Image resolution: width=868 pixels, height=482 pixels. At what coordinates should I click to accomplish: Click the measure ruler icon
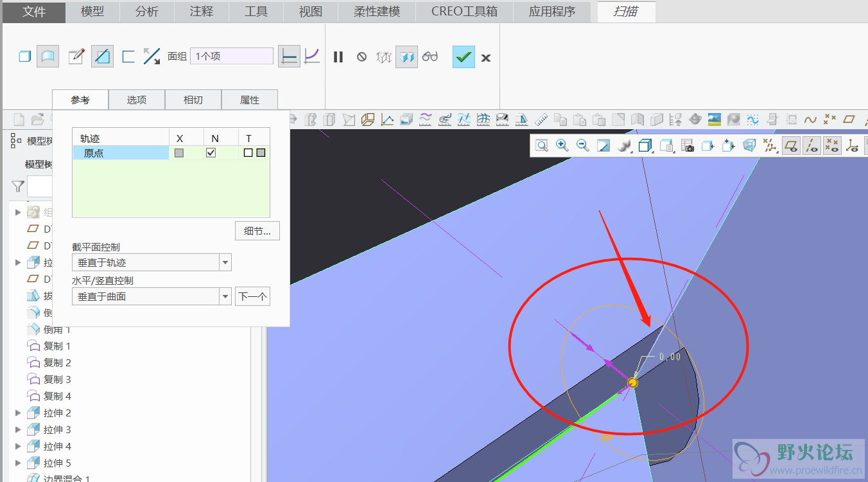[x=541, y=119]
